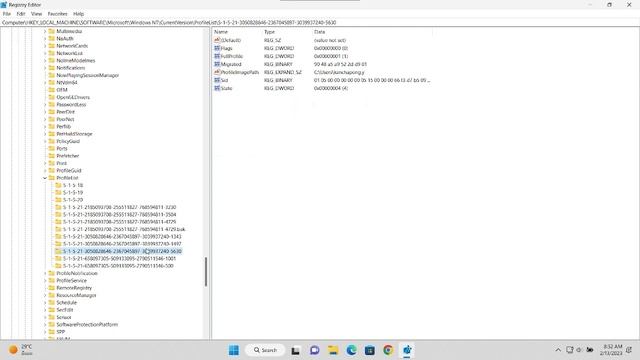The image size is (640, 360).
Task: Open Google Chrome from the taskbar
Action: tap(388, 350)
